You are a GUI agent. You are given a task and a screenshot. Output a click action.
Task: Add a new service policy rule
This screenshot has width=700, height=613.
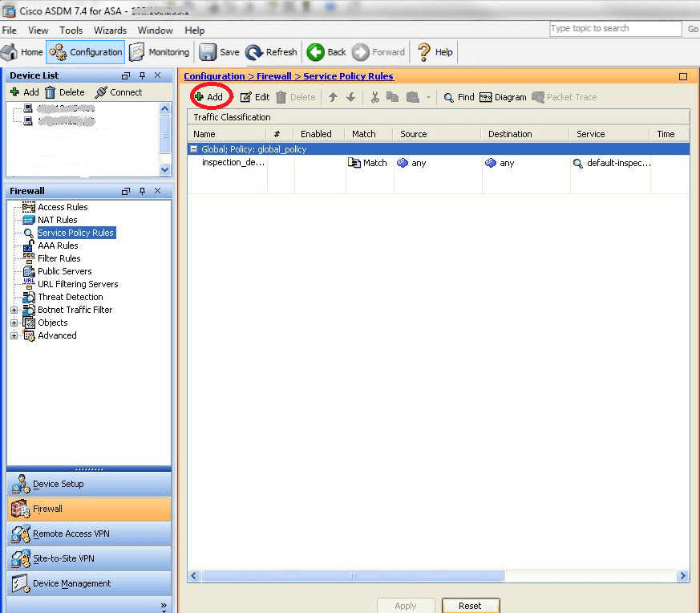tap(209, 97)
